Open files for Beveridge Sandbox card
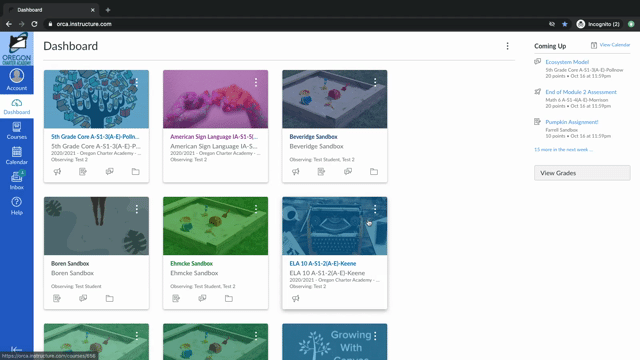 point(374,172)
